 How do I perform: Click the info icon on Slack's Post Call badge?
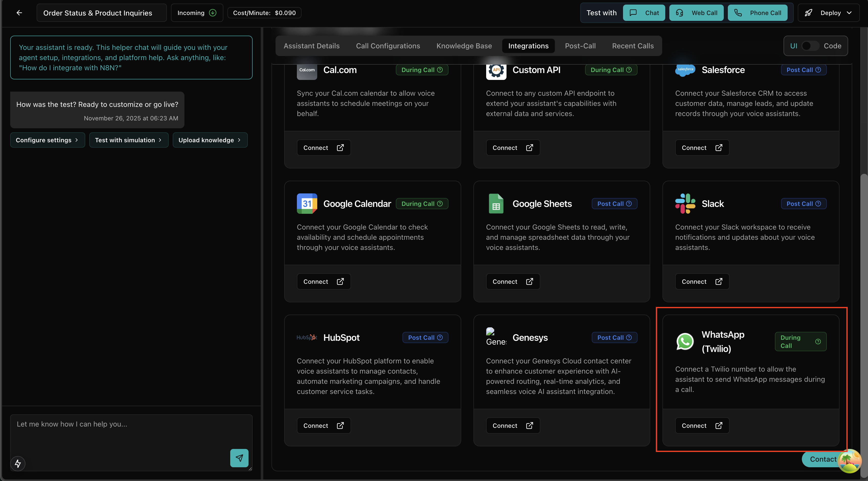819,204
